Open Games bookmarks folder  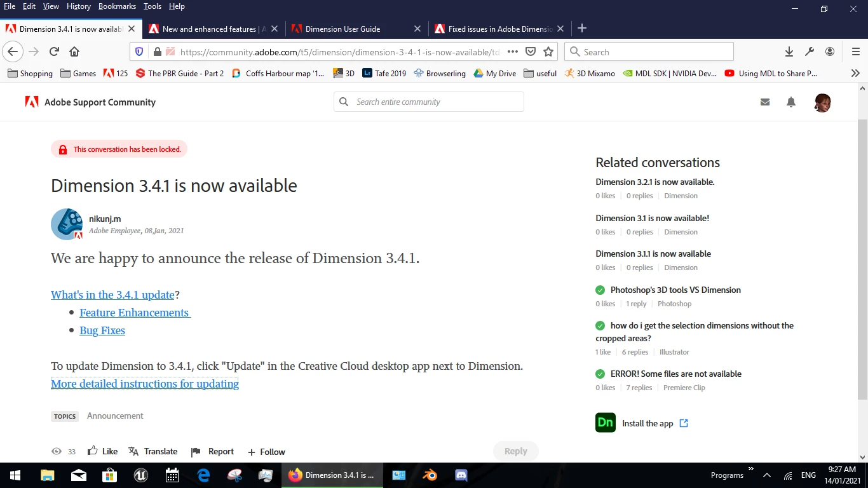[78, 73]
